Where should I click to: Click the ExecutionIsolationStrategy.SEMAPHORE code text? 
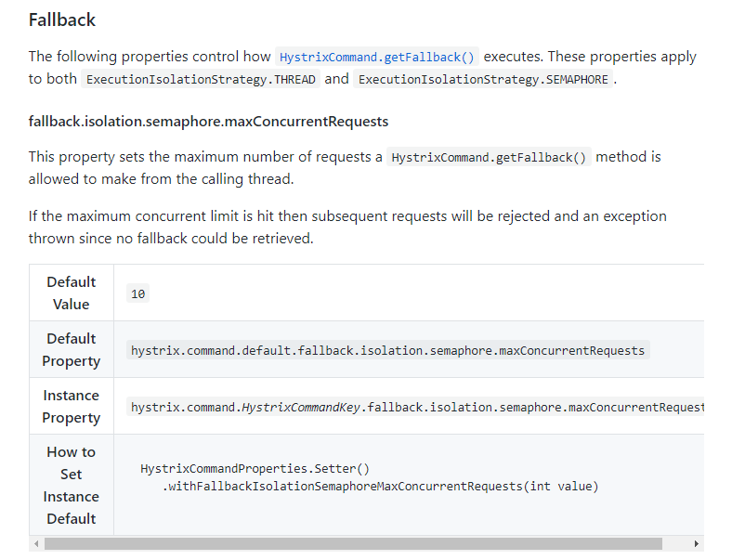pos(483,79)
